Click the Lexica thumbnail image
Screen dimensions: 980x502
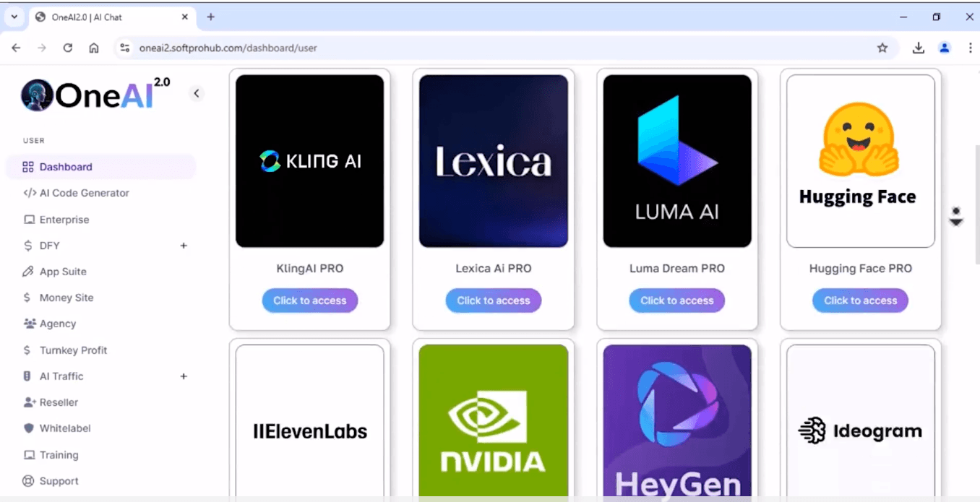[494, 161]
